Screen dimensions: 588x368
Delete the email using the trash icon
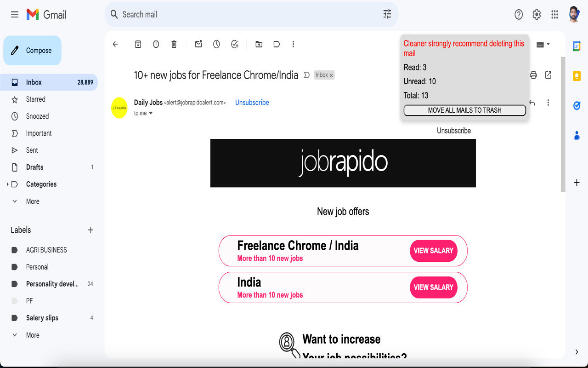point(174,44)
